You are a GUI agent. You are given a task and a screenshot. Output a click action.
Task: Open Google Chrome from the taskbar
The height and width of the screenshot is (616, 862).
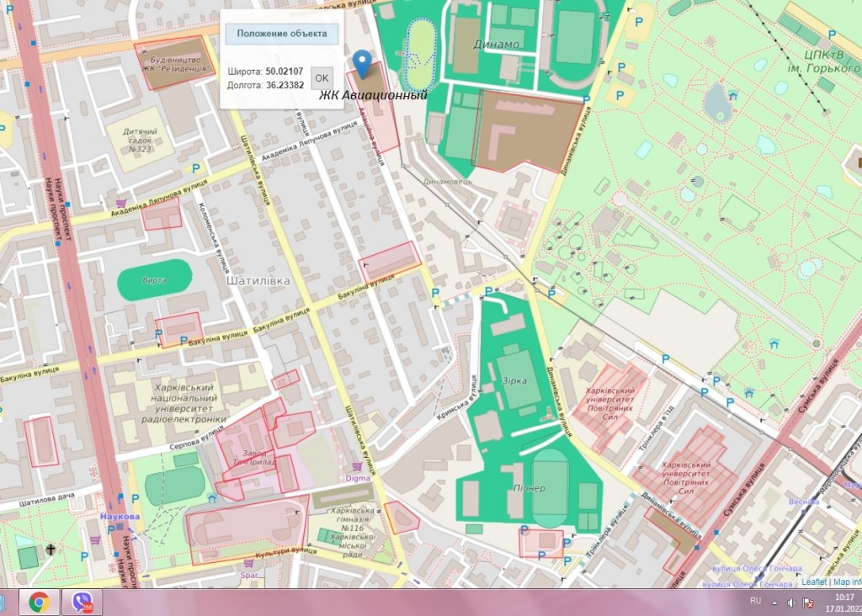[38, 603]
